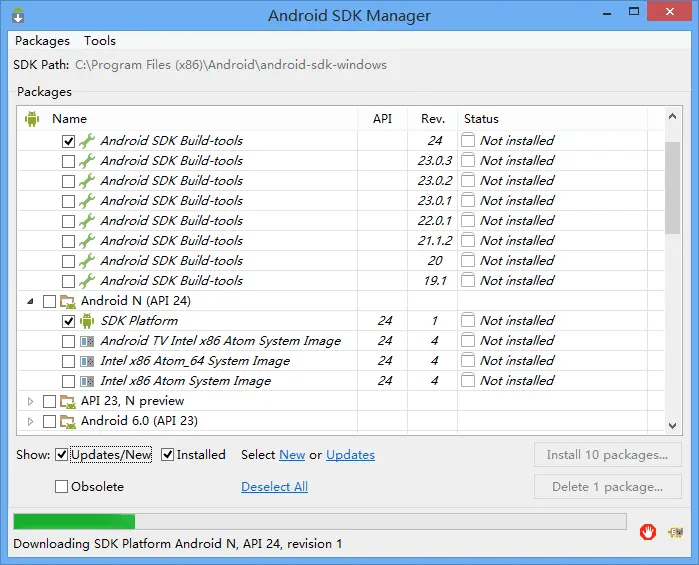Click the Android robot icon in header
Viewport: 699px width, 565px height.
click(32, 119)
